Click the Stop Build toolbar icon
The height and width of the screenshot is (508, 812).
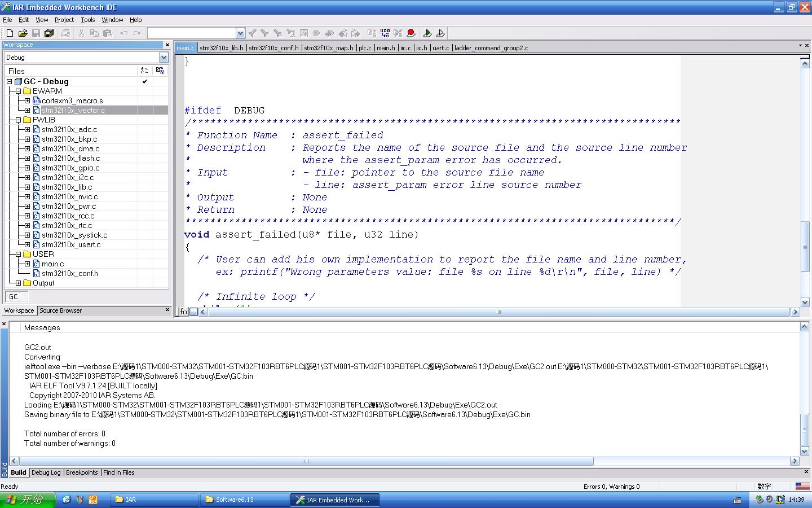pyautogui.click(x=398, y=33)
